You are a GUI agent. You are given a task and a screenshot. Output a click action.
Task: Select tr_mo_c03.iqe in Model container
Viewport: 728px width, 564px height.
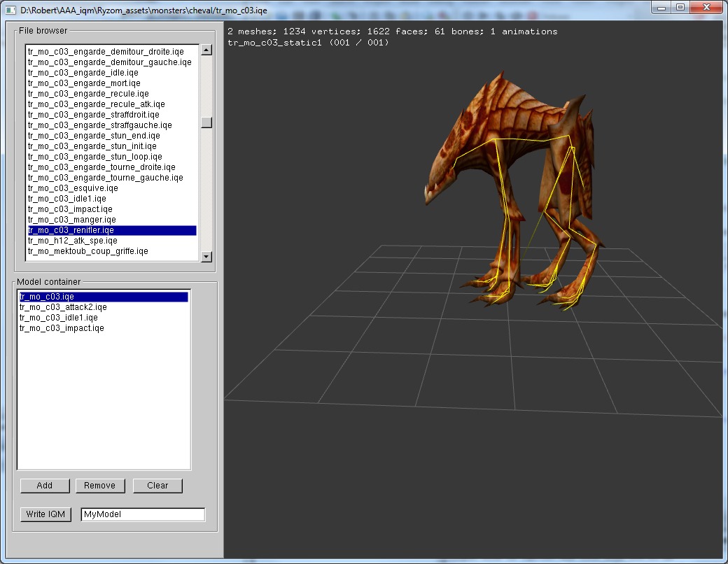click(47, 297)
